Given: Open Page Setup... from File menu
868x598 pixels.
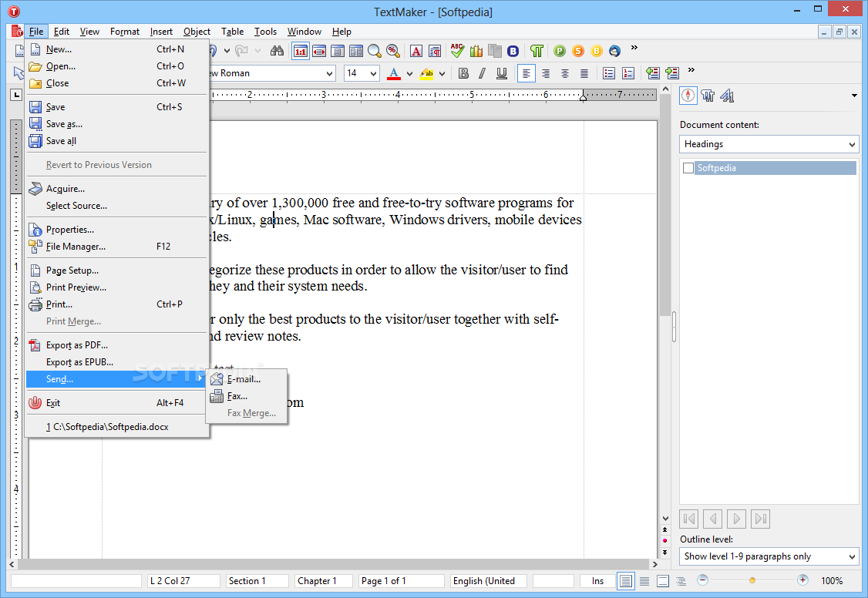Looking at the screenshot, I should (117, 270).
